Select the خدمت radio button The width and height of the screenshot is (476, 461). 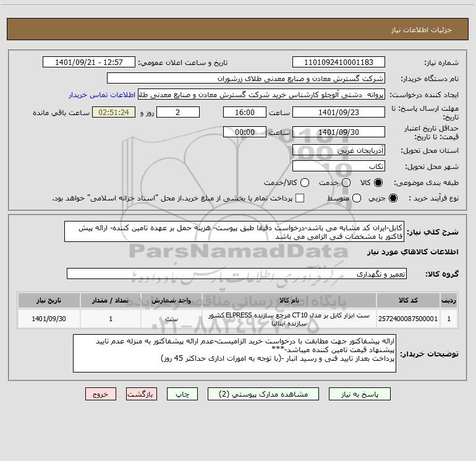(x=346, y=183)
